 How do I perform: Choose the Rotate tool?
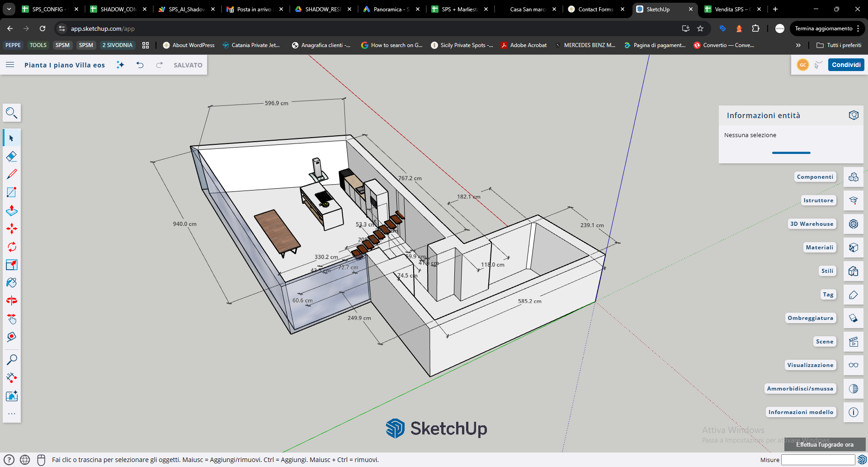(12, 247)
